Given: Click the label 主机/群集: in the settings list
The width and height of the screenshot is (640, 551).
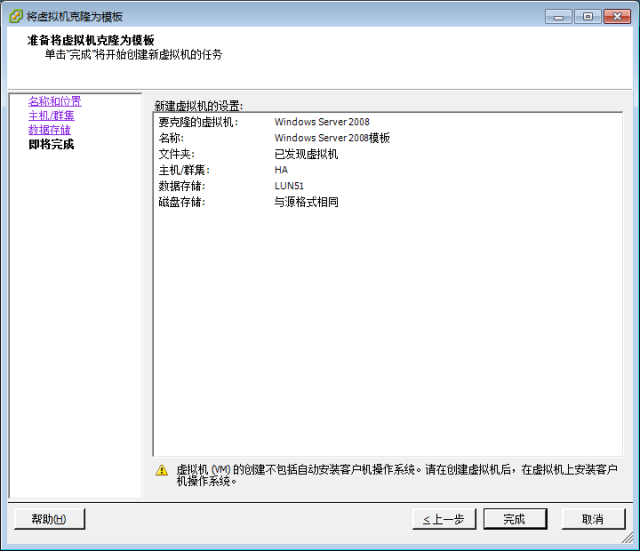Looking at the screenshot, I should pos(184,170).
